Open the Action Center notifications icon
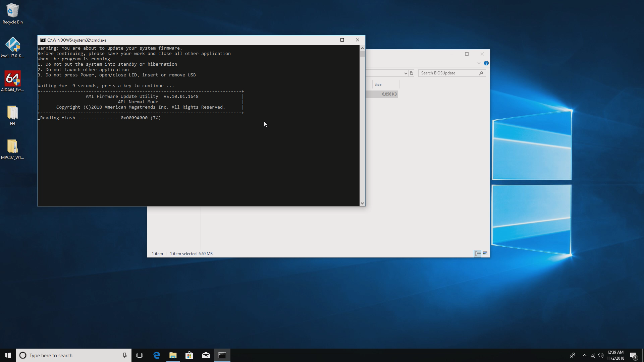 [x=634, y=356]
